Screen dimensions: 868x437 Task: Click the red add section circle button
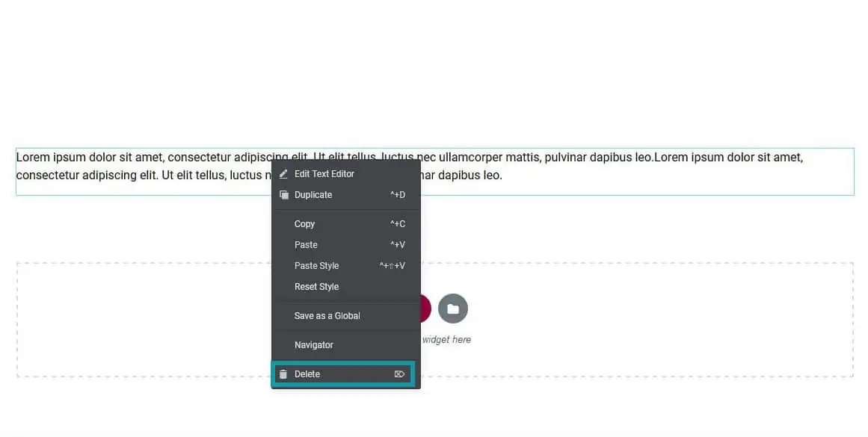tap(425, 309)
